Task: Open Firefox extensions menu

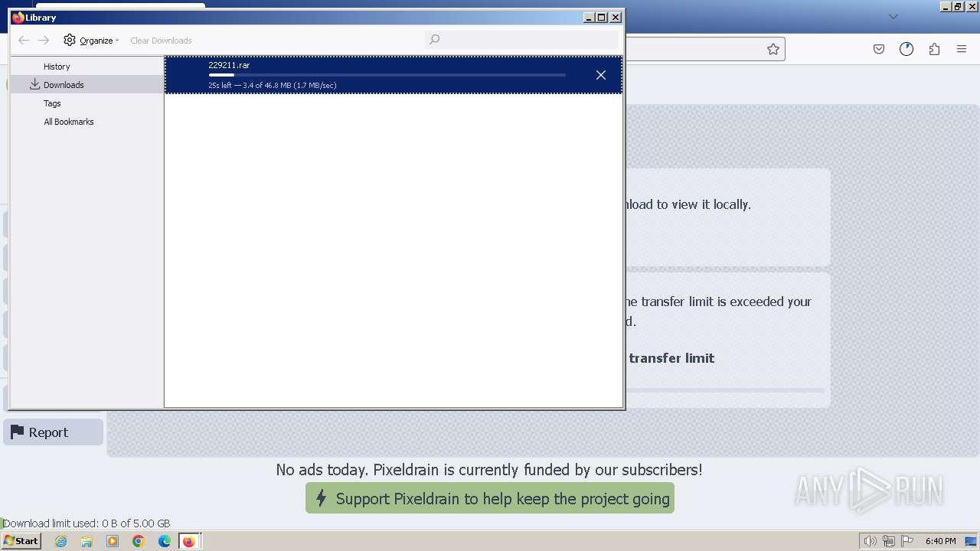Action: point(934,49)
